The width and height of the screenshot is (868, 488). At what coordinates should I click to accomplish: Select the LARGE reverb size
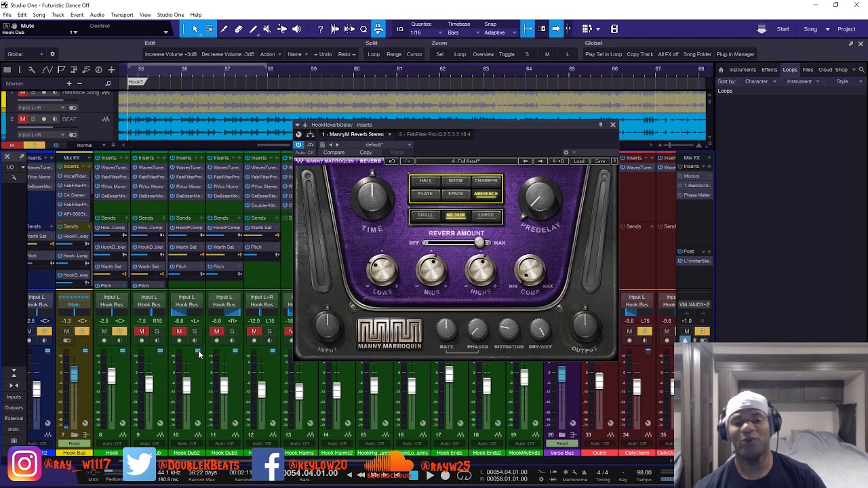pyautogui.click(x=486, y=216)
